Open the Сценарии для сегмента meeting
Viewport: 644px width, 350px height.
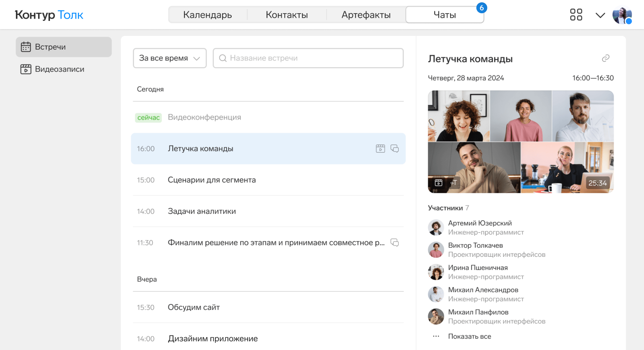pos(212,180)
